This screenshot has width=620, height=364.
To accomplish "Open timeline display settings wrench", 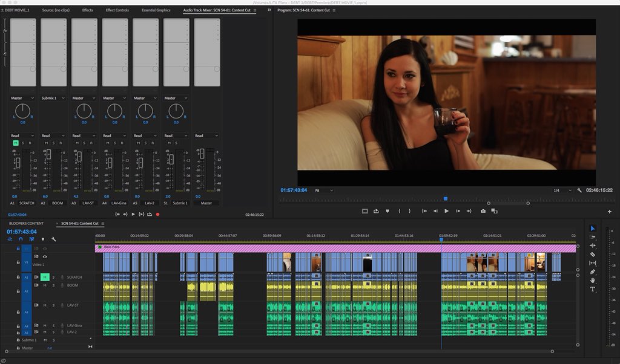I will (x=54, y=239).
